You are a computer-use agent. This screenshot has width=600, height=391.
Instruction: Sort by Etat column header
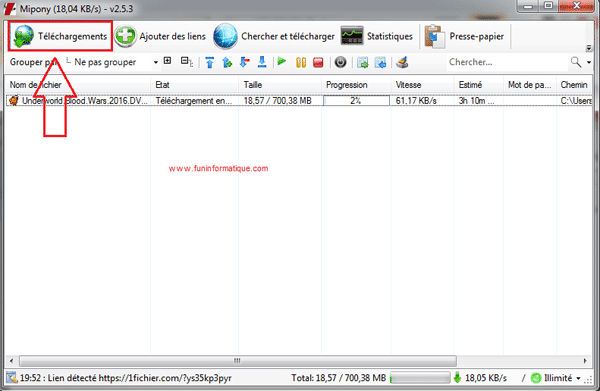(x=195, y=85)
